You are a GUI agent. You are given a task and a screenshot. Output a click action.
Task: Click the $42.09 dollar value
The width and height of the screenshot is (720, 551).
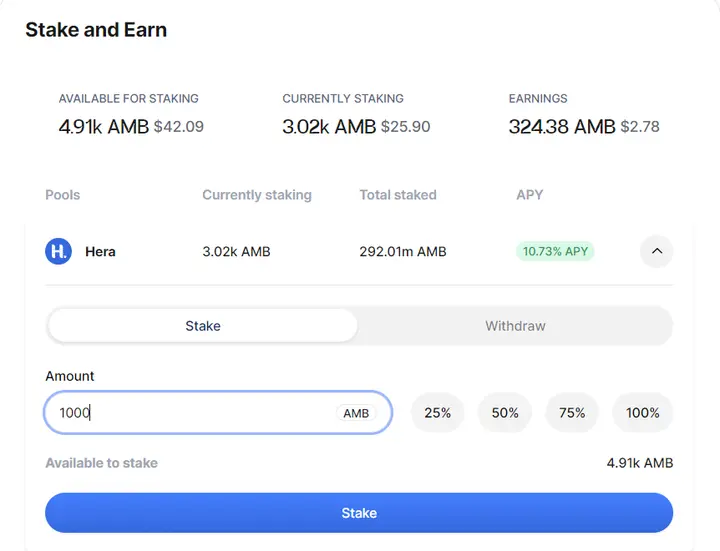point(179,127)
